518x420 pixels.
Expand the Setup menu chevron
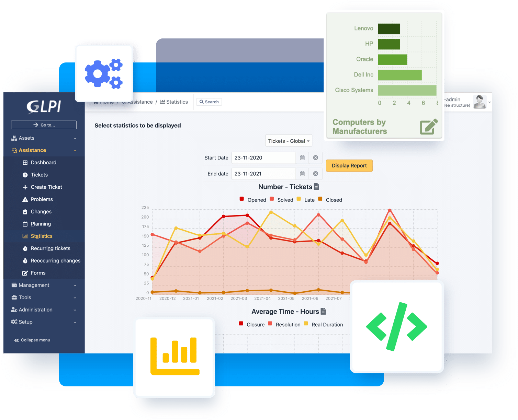pyautogui.click(x=75, y=322)
